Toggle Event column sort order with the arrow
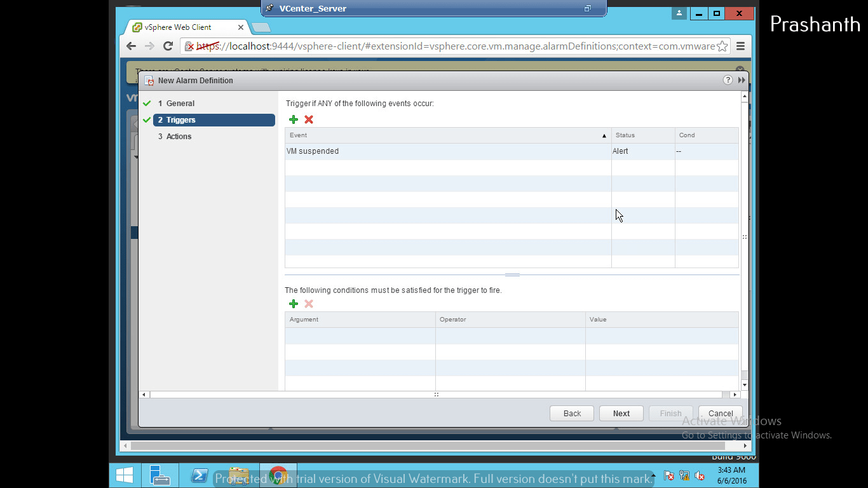Image resolution: width=868 pixels, height=488 pixels. coord(604,135)
